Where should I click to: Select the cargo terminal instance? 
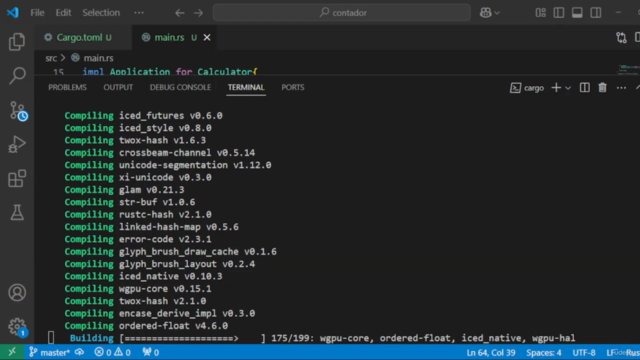pos(527,88)
